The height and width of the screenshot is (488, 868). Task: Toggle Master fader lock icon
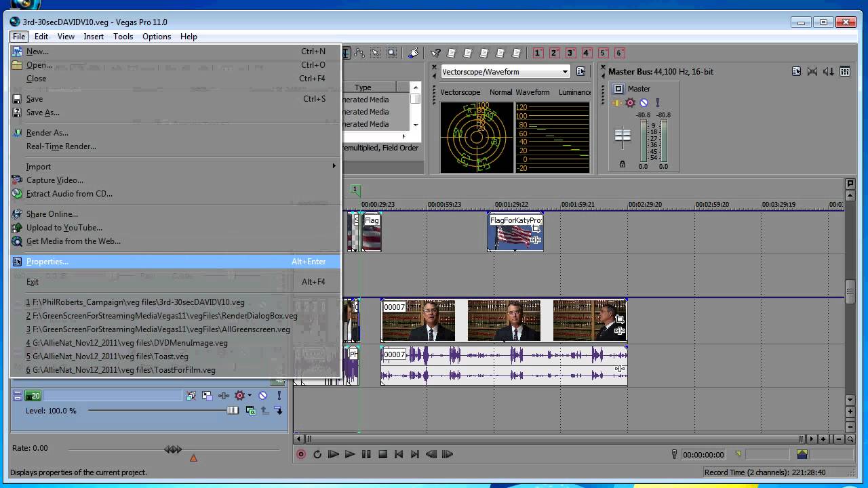[x=623, y=164]
